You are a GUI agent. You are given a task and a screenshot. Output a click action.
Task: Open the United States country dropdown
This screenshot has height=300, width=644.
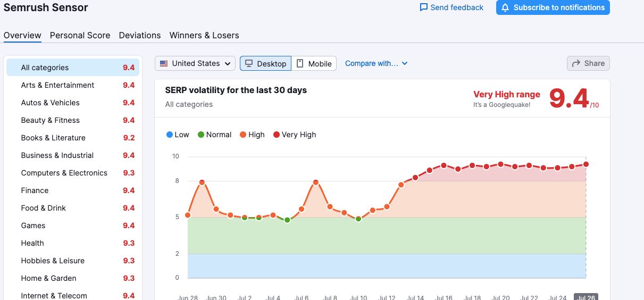click(195, 63)
